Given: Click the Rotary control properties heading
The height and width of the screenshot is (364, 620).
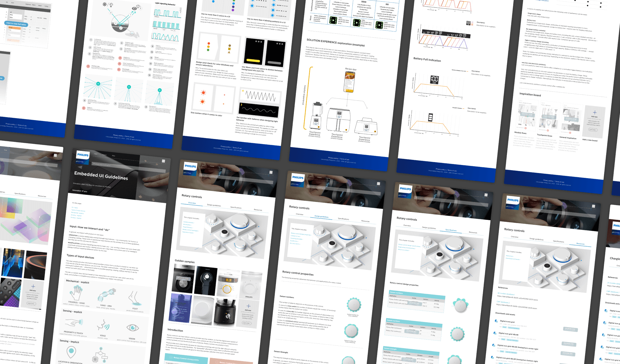Looking at the screenshot, I should pyautogui.click(x=298, y=273).
